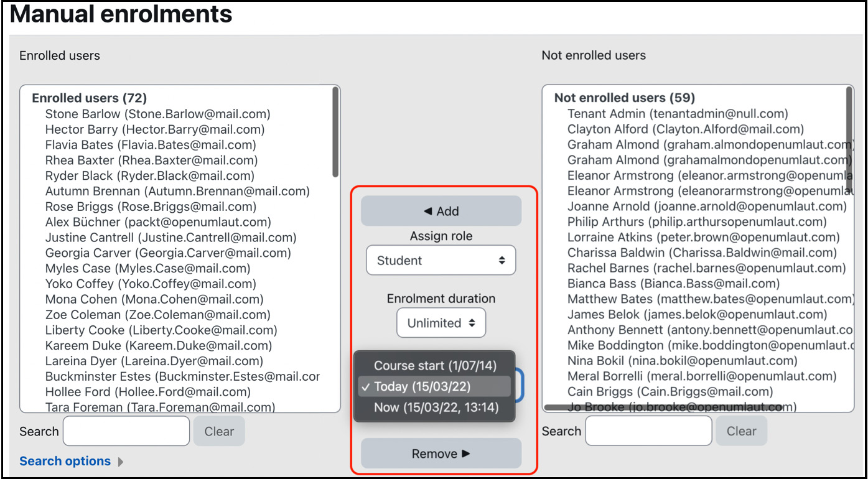Viewport: 868px width, 479px height.
Task: Select Clayton Alford in not enrolled users
Action: pyautogui.click(x=686, y=129)
